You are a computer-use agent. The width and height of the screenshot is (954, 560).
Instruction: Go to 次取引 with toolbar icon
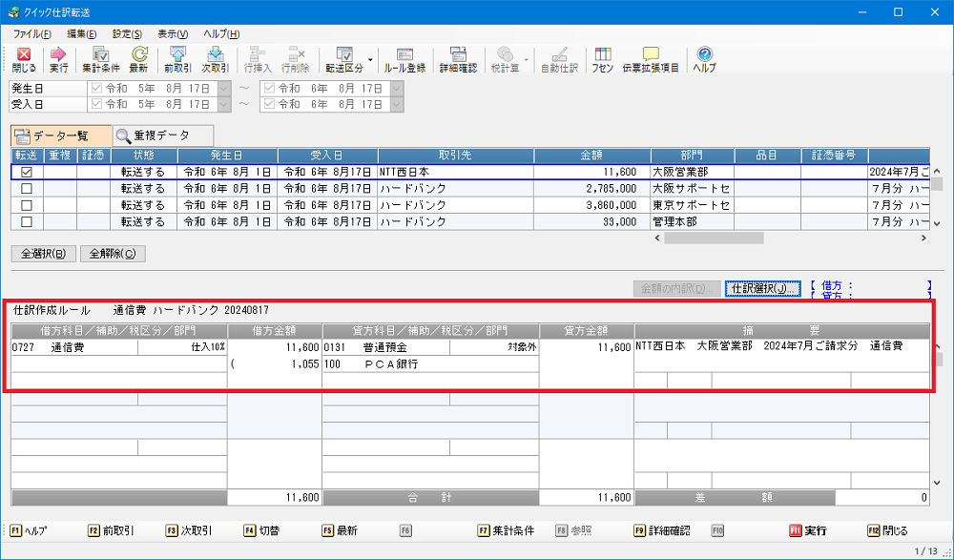216,60
